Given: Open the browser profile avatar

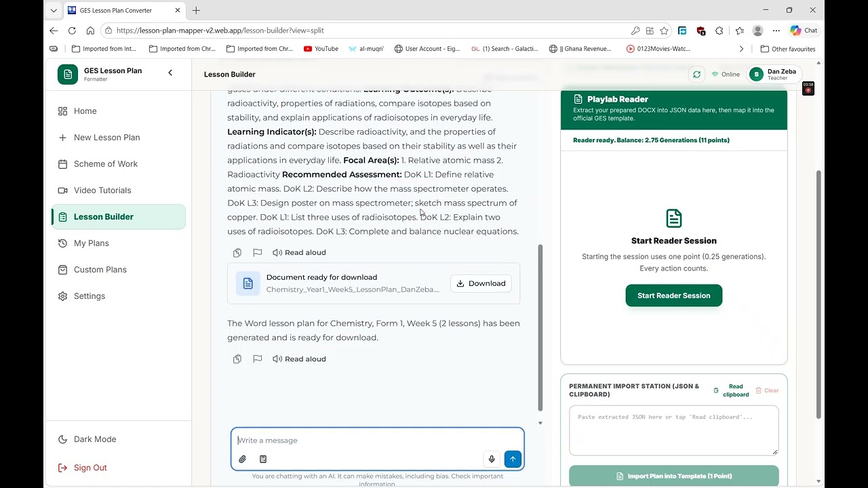Looking at the screenshot, I should tap(758, 30).
